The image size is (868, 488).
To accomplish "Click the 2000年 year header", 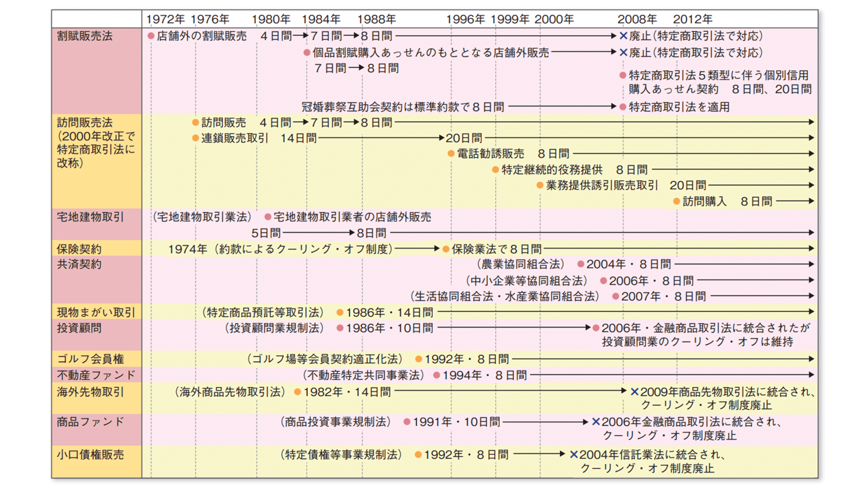I will [x=554, y=20].
